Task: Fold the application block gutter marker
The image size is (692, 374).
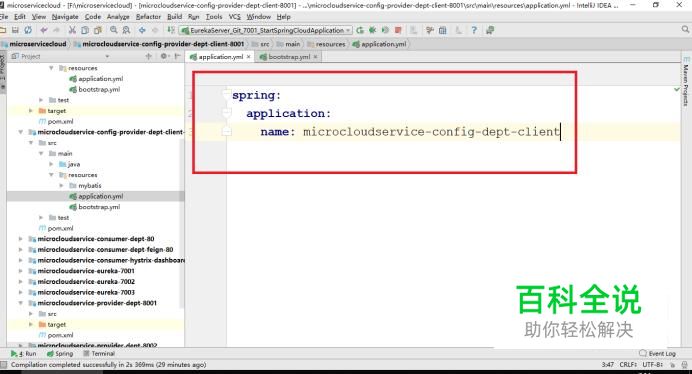Action: click(226, 113)
